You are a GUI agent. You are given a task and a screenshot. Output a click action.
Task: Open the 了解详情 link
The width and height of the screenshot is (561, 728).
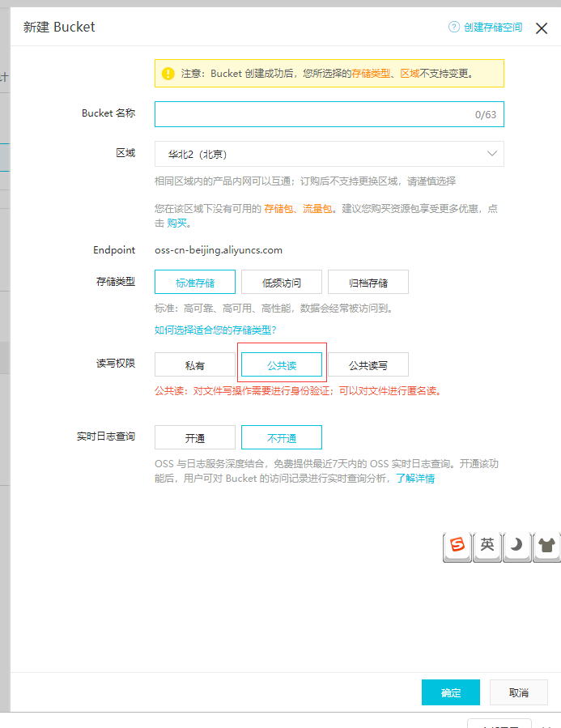[x=415, y=479]
